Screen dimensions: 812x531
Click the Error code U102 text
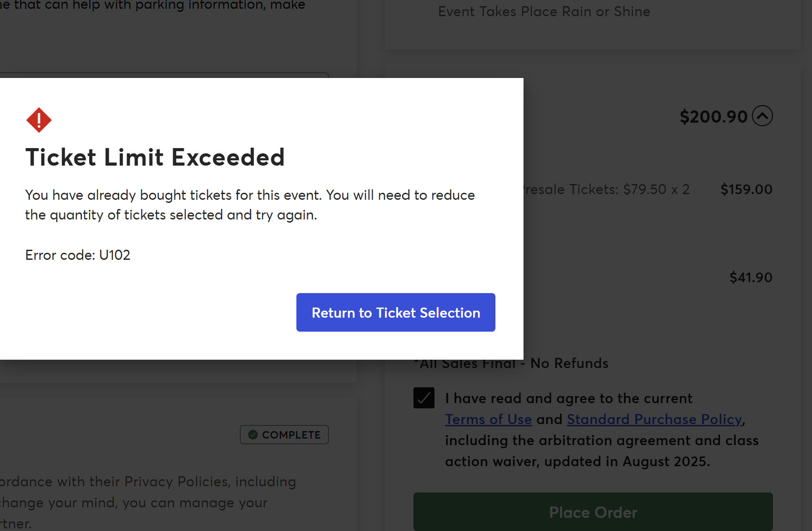point(78,255)
